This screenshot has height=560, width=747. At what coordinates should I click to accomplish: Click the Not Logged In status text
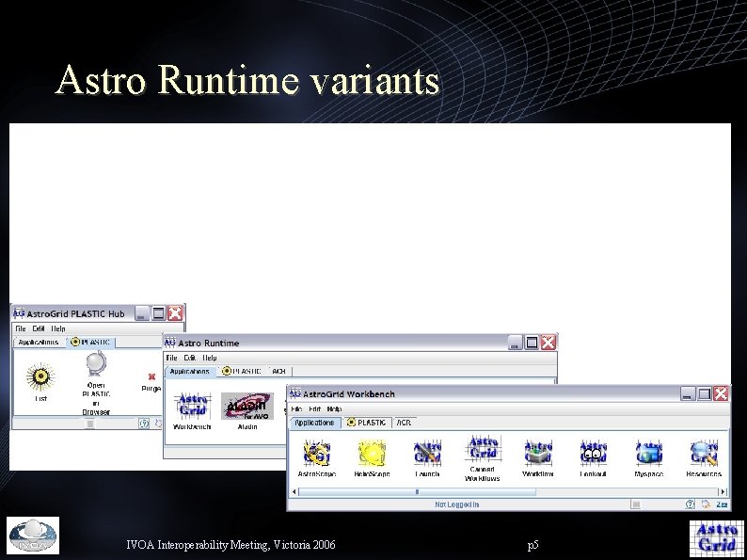pos(457,504)
